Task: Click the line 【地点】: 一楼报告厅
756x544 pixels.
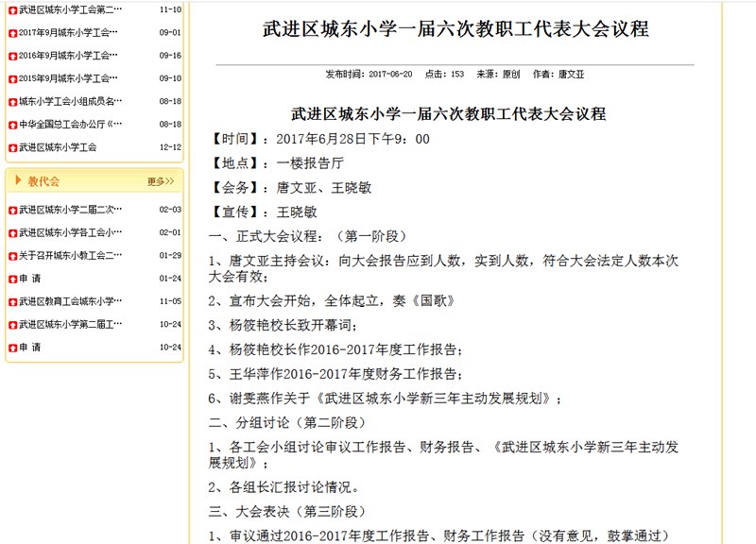Action: [x=276, y=163]
